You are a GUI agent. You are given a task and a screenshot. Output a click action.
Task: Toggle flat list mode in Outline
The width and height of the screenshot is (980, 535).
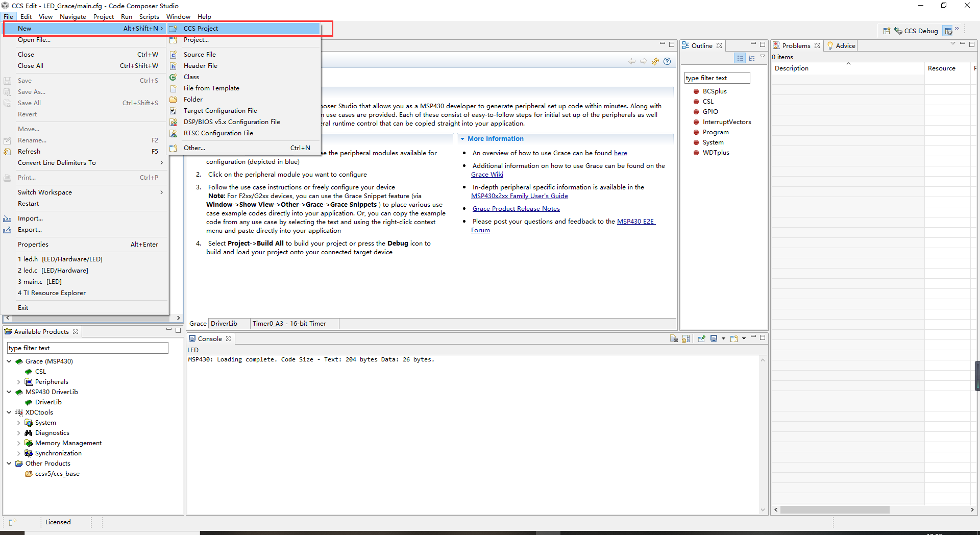(x=740, y=58)
